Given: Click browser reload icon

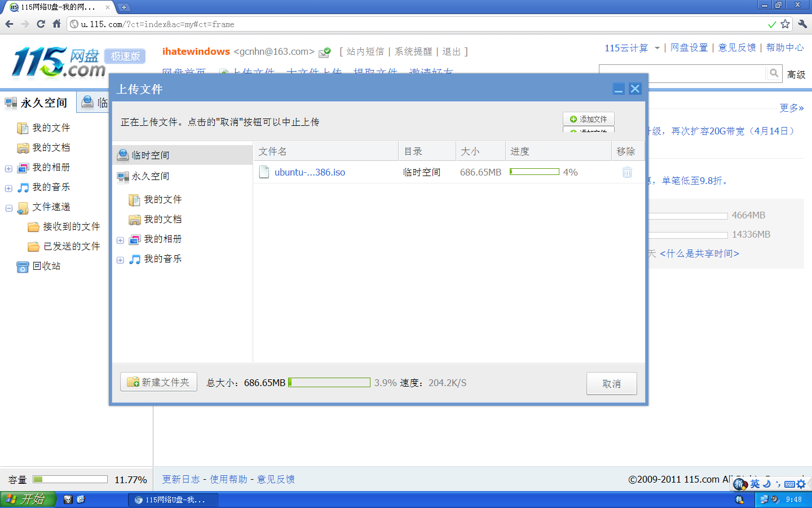Looking at the screenshot, I should click(x=41, y=24).
